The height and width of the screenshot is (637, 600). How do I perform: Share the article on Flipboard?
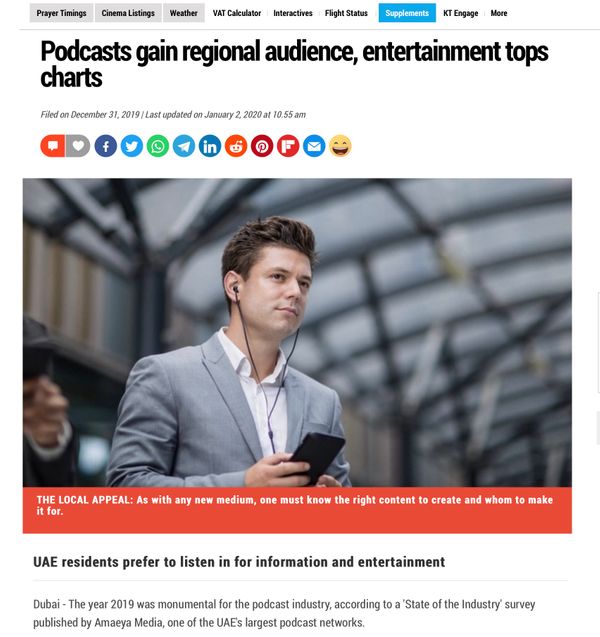pos(288,146)
